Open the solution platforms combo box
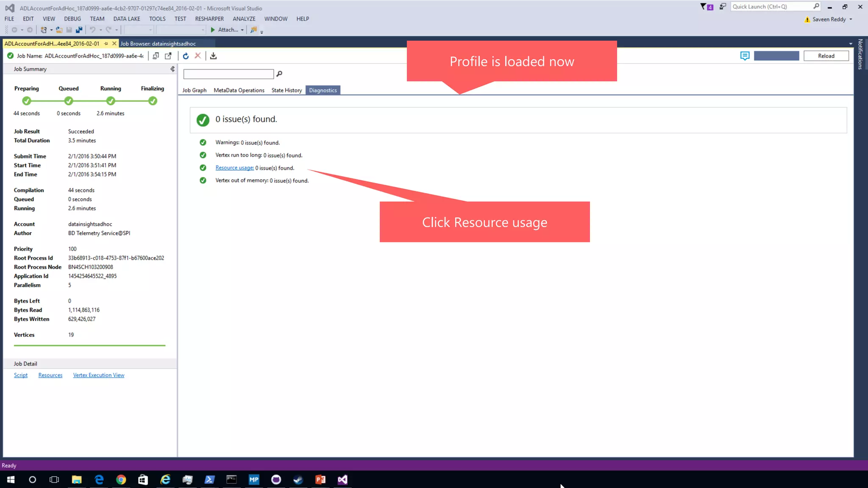 pos(181,30)
